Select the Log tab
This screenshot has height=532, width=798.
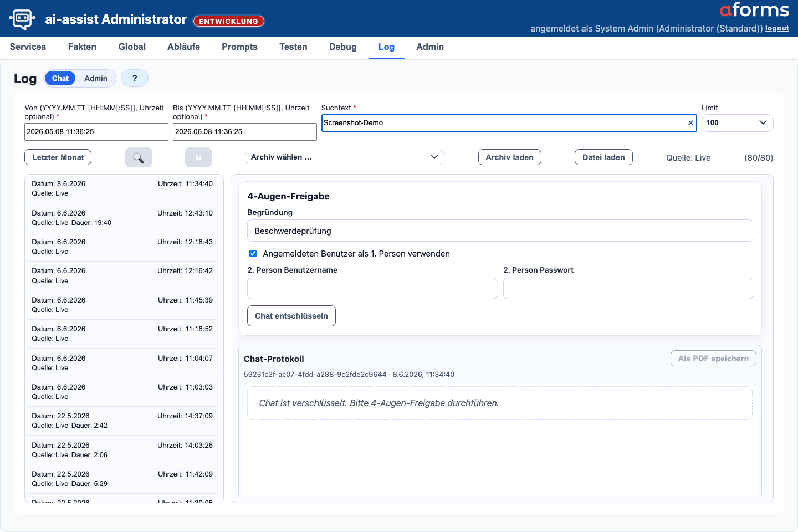(386, 47)
